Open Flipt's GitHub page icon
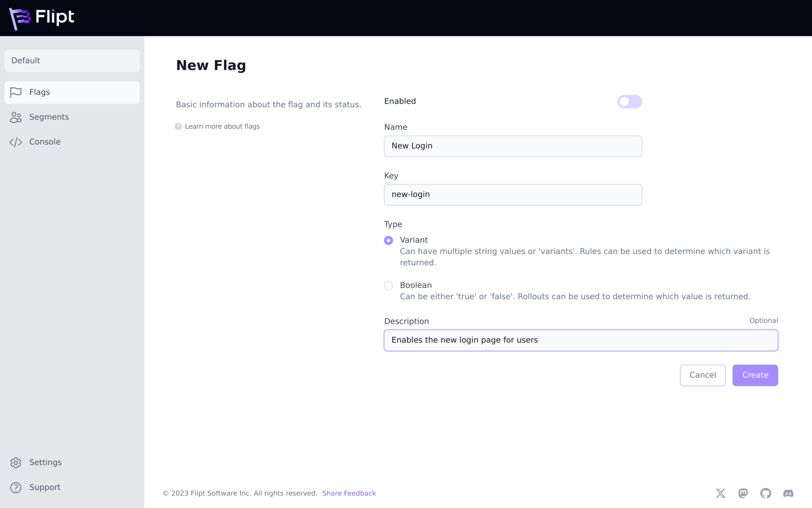The width and height of the screenshot is (812, 508). pos(765,493)
